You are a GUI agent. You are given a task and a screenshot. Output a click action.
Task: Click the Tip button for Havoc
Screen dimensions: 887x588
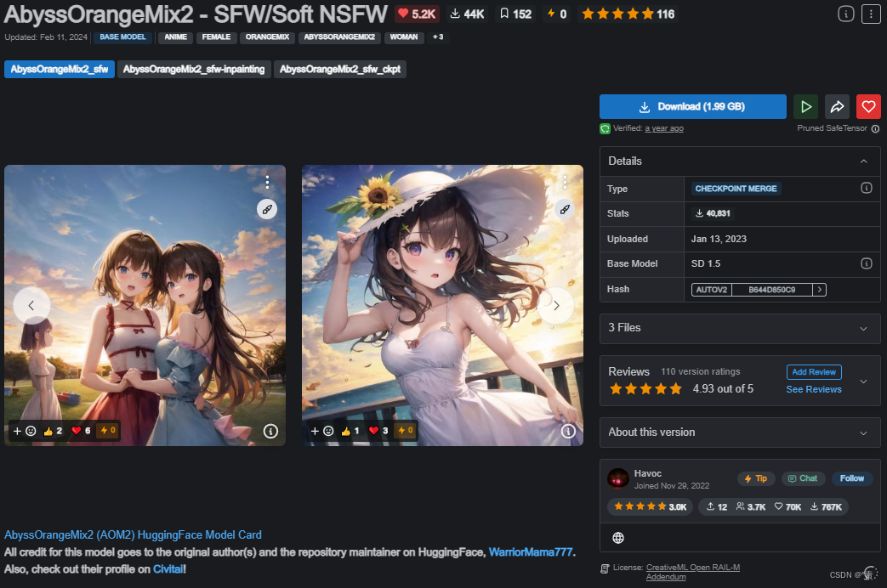click(x=756, y=478)
